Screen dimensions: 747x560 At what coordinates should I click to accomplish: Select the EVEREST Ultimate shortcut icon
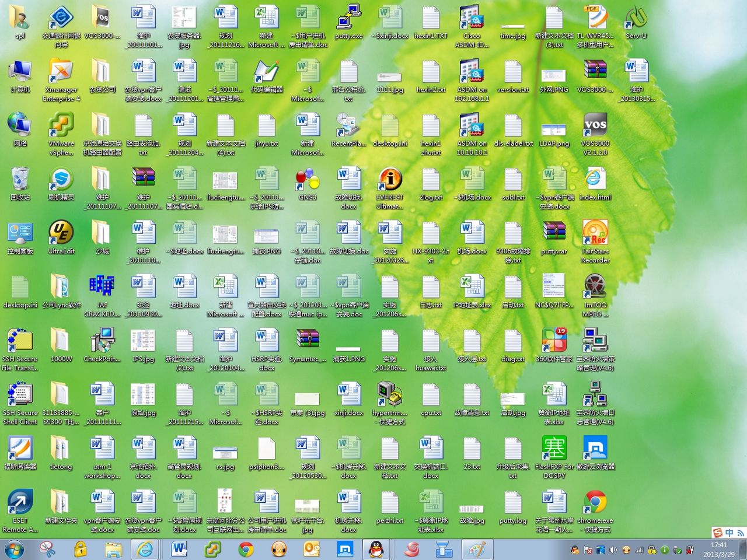pos(390,188)
